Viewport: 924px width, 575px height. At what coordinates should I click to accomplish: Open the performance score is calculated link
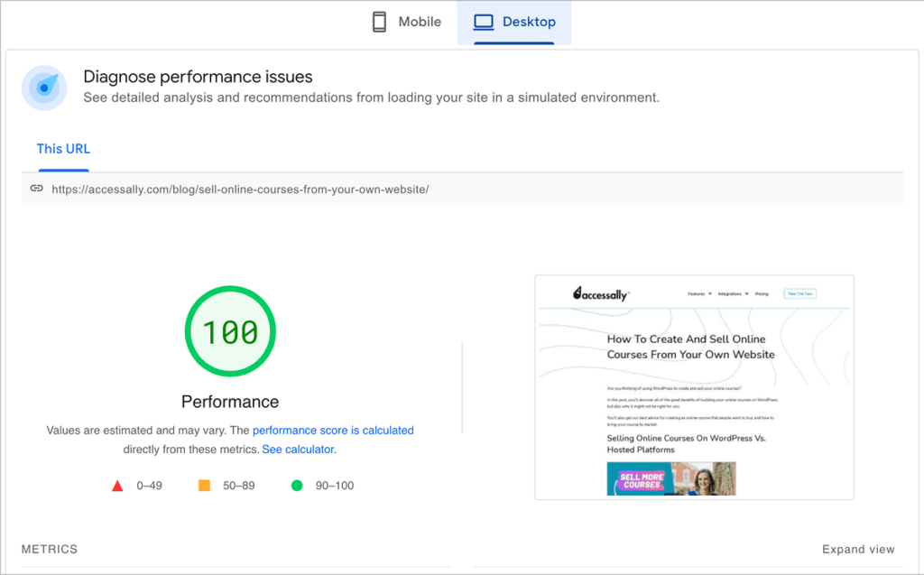click(334, 431)
